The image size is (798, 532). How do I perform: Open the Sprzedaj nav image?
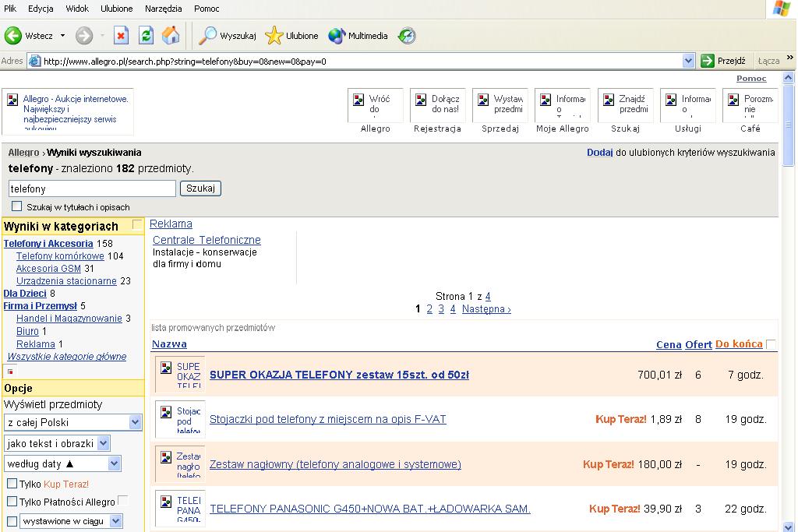pyautogui.click(x=500, y=105)
